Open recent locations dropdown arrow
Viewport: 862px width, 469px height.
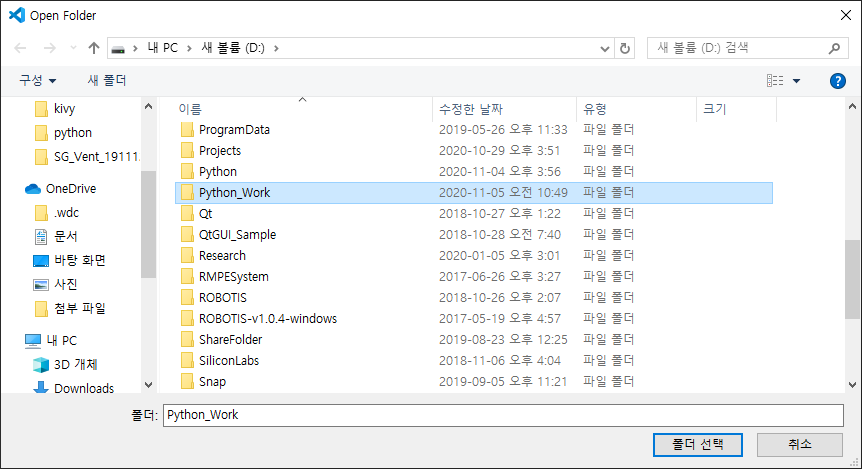[x=73, y=48]
